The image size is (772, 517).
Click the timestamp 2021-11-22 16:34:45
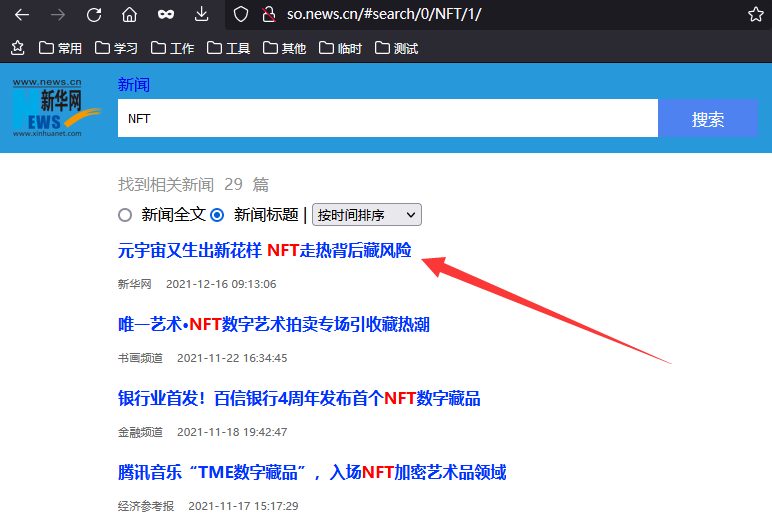click(232, 358)
